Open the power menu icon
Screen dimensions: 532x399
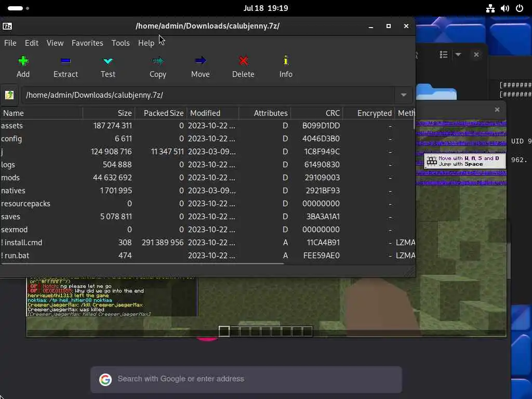(520, 8)
